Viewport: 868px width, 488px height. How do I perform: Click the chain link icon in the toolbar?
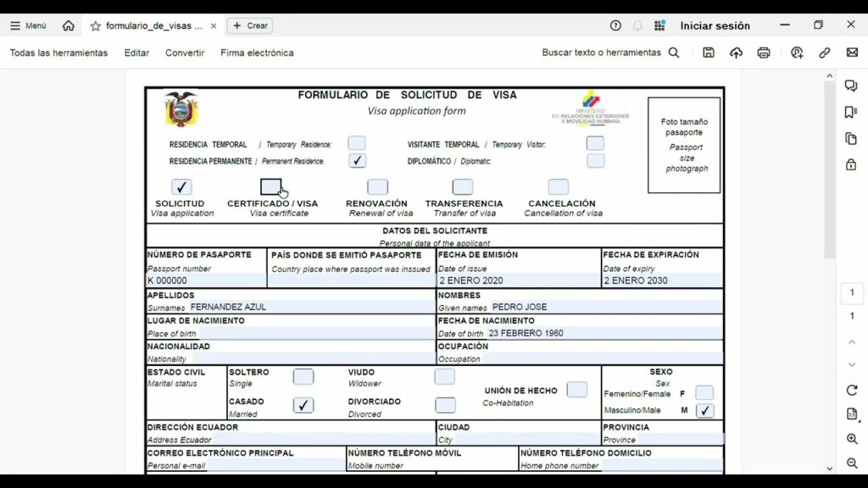point(824,53)
